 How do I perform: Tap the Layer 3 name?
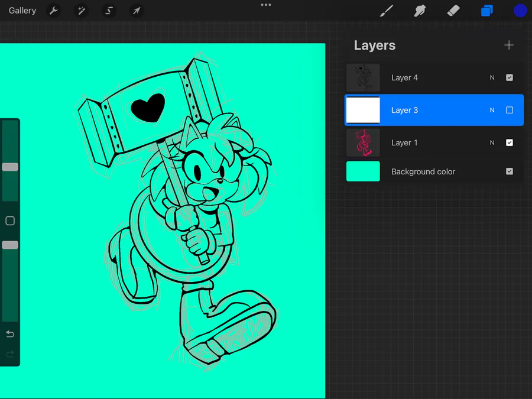pos(404,111)
